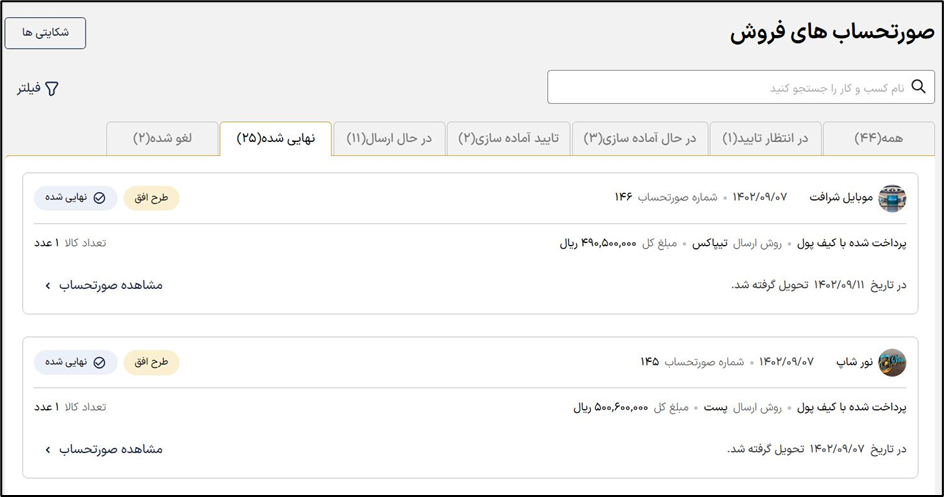Open مشاهده صورتحساب for نور شاپ
Screen dimensions: 944x497
110,450
